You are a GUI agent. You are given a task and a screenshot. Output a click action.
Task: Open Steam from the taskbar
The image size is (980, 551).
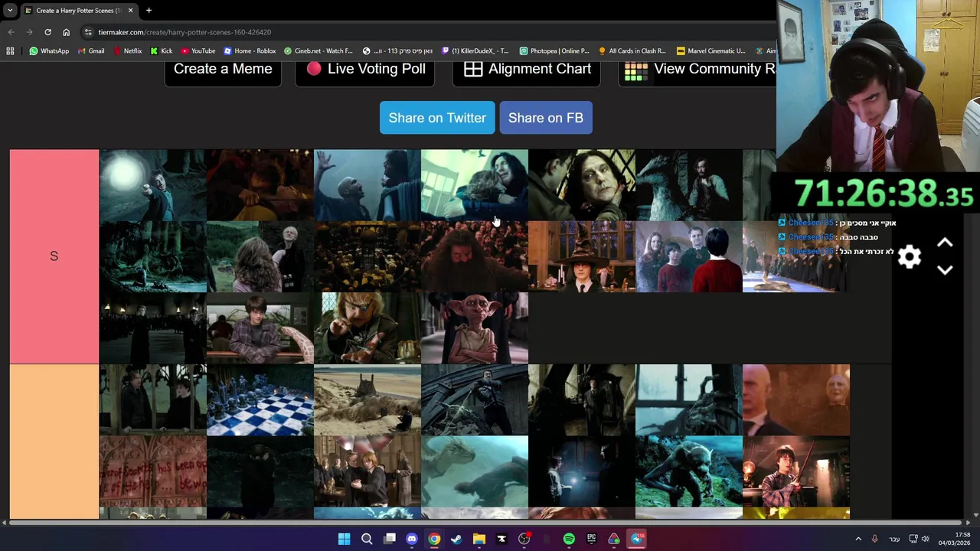(456, 539)
